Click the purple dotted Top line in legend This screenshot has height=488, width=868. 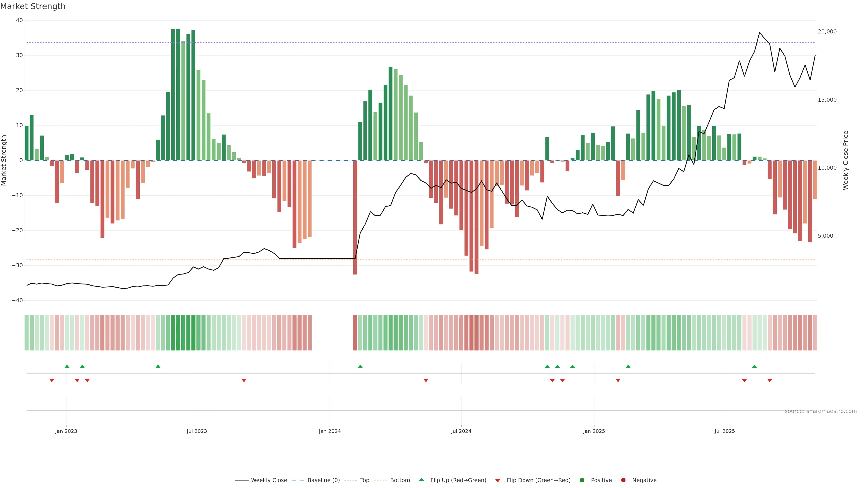[x=351, y=480]
